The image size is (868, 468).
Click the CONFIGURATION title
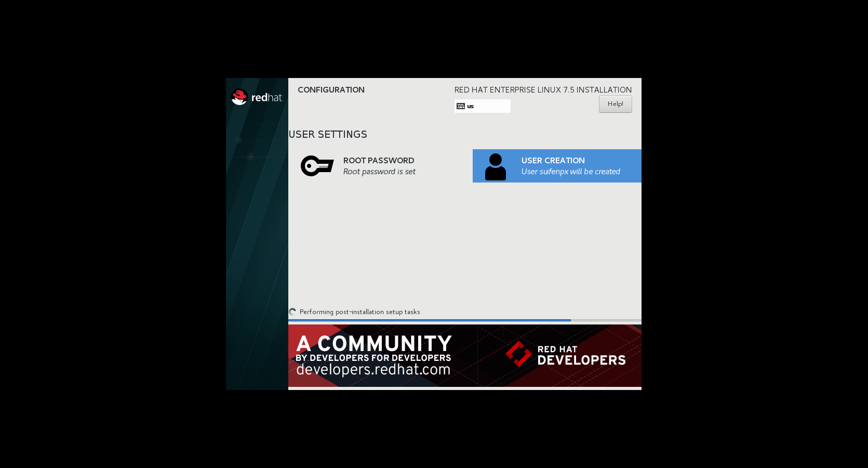331,90
